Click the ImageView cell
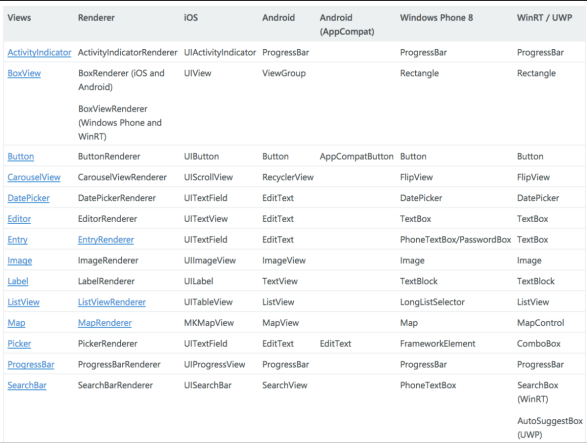Viewport: 587px width, 443px height. click(x=284, y=261)
